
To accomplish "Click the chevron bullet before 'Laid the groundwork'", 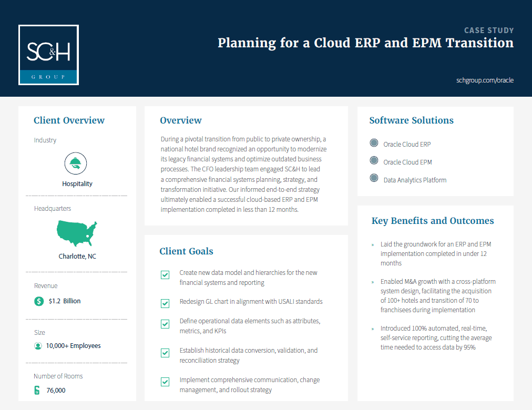I will pyautogui.click(x=373, y=244).
